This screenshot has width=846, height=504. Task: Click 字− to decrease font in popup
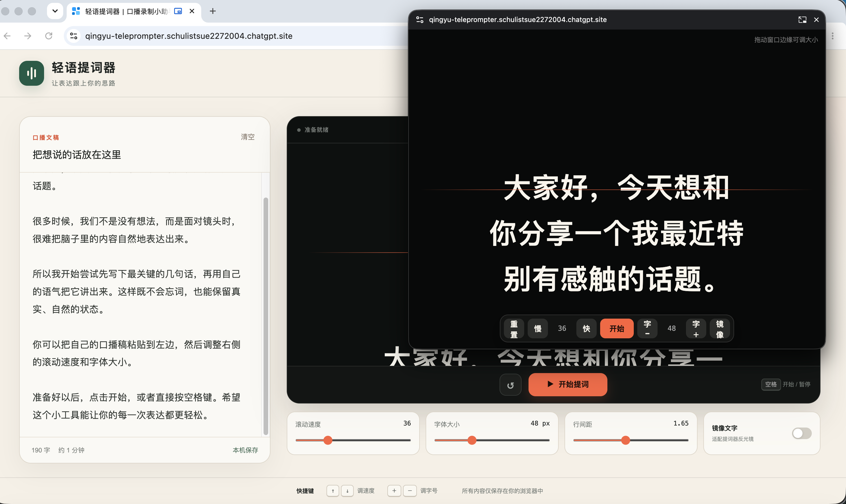[647, 329]
